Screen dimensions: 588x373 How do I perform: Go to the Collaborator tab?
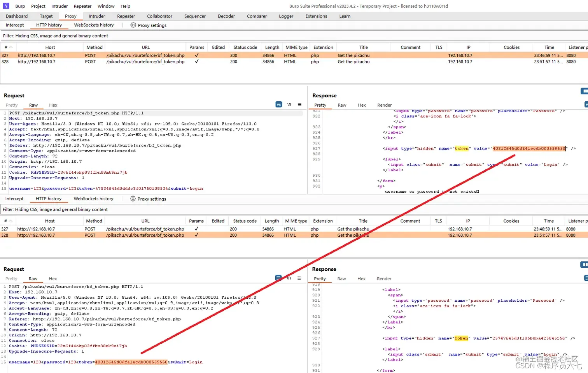pos(159,16)
